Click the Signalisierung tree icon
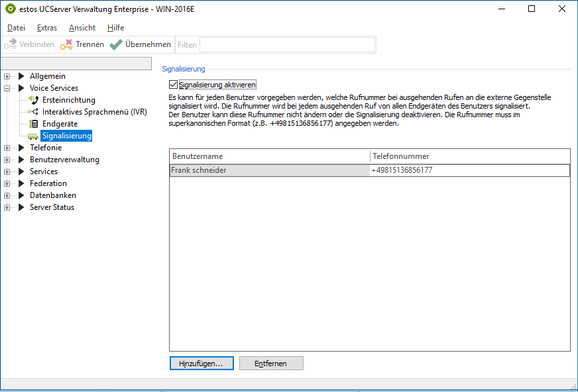Image resolution: width=578 pixels, height=392 pixels. [33, 136]
